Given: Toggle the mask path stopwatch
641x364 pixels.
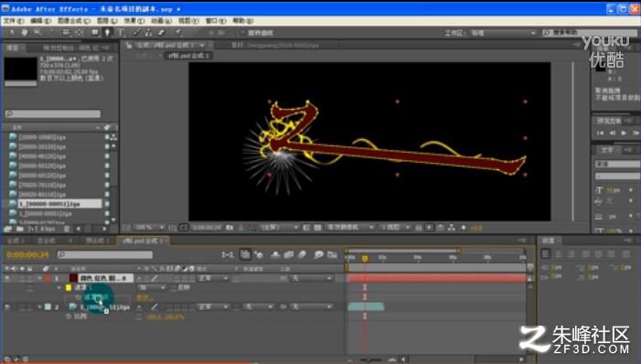Looking at the screenshot, I should tap(78, 297).
